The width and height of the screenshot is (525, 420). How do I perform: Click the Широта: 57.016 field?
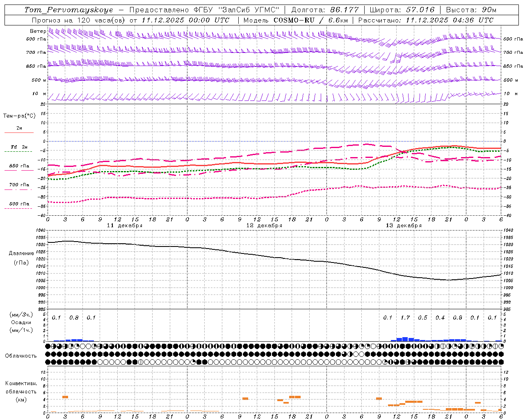(402, 10)
